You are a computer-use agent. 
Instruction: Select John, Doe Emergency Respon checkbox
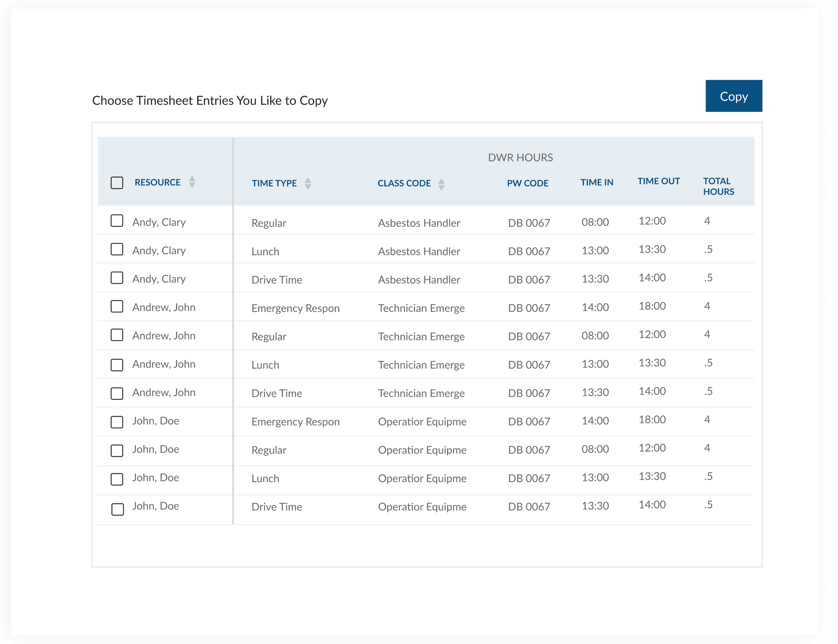click(117, 422)
